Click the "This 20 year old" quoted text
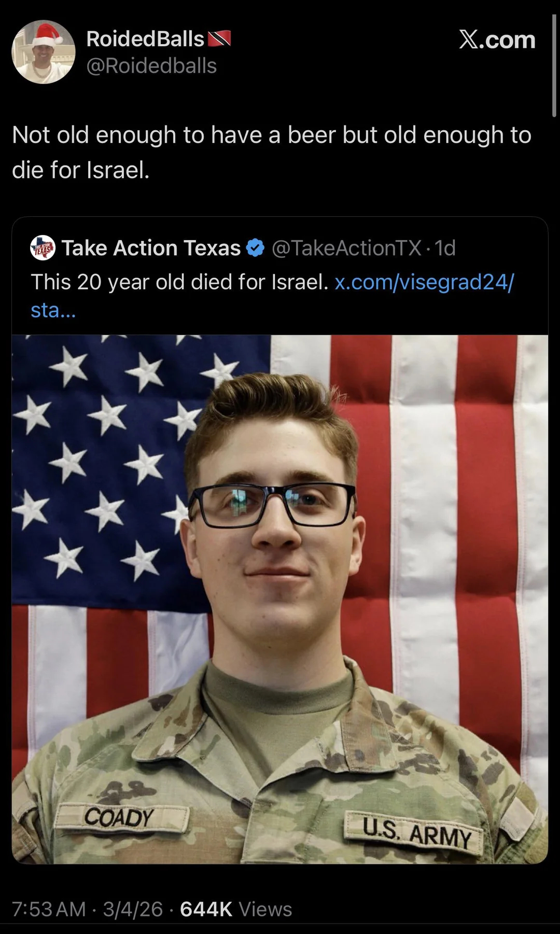Image resolution: width=560 pixels, height=934 pixels. (179, 282)
